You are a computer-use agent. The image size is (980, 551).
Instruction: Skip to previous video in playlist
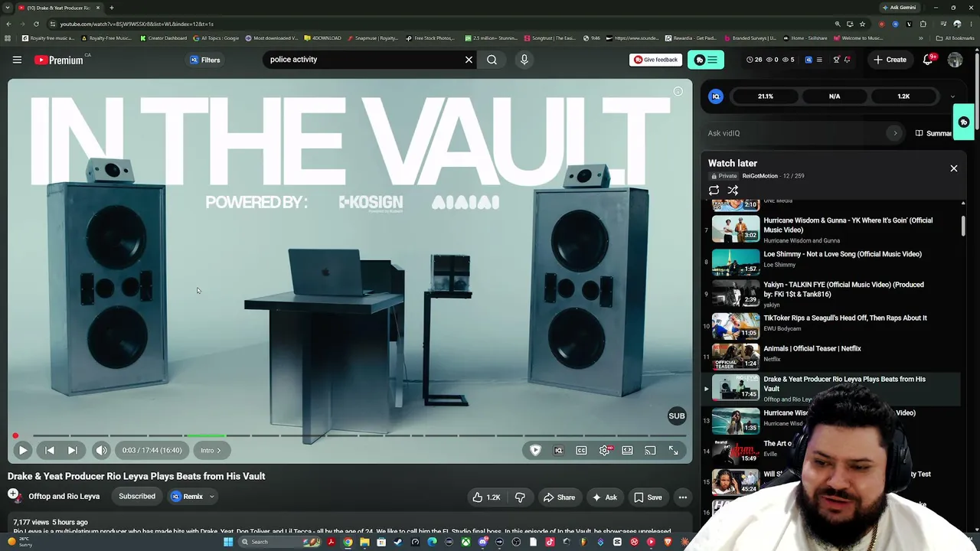[x=50, y=451]
